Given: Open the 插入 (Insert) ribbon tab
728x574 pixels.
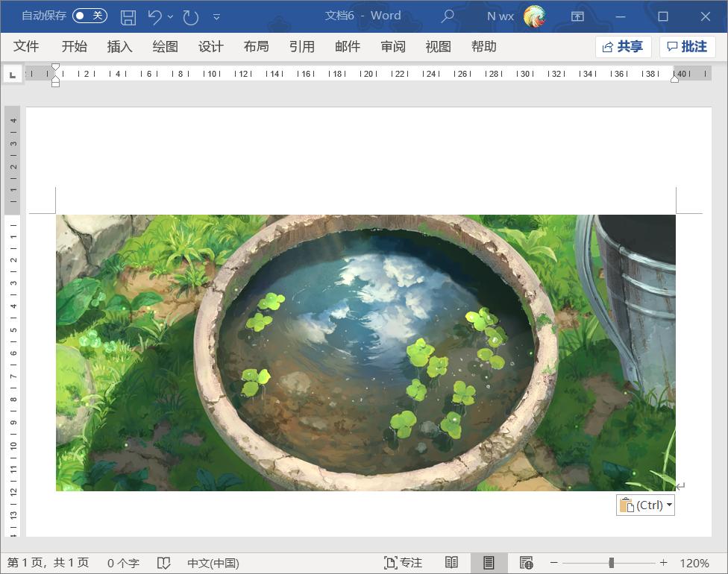Looking at the screenshot, I should coord(119,46).
